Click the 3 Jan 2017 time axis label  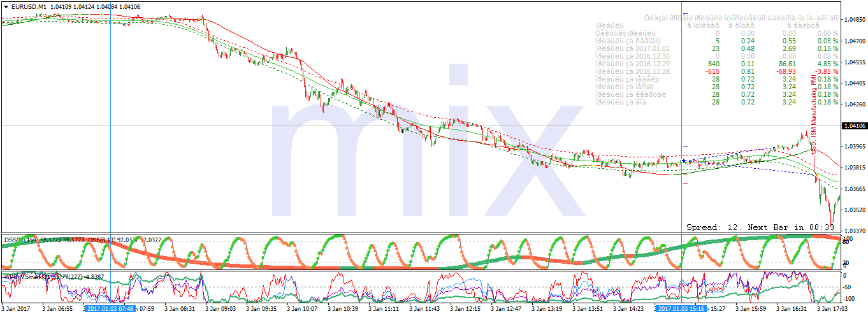click(x=16, y=309)
